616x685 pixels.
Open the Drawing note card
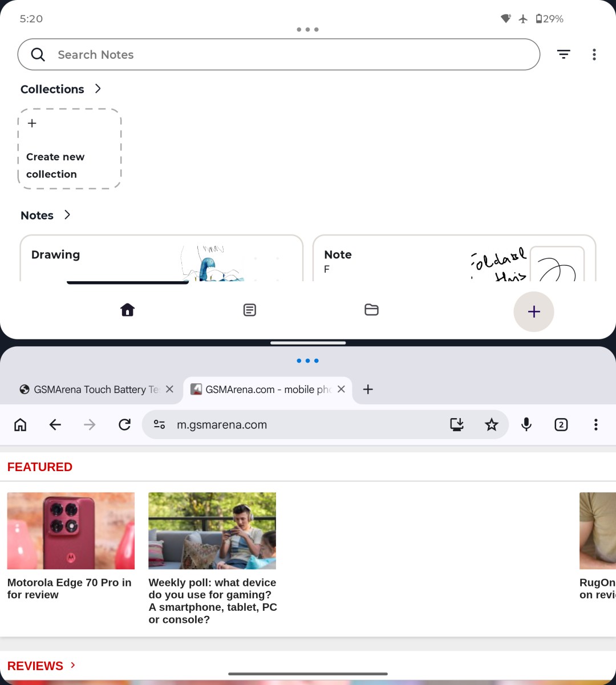click(161, 258)
